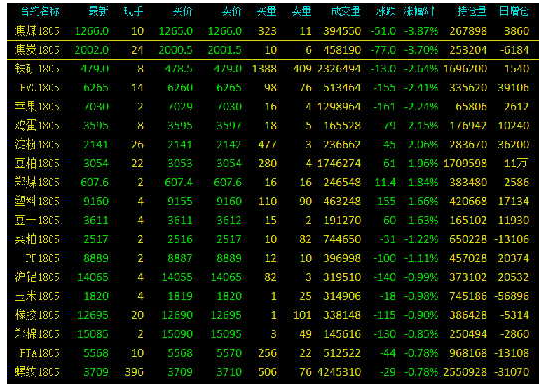Click daily position change 20532
The width and height of the screenshot is (546, 389).
(x=514, y=277)
